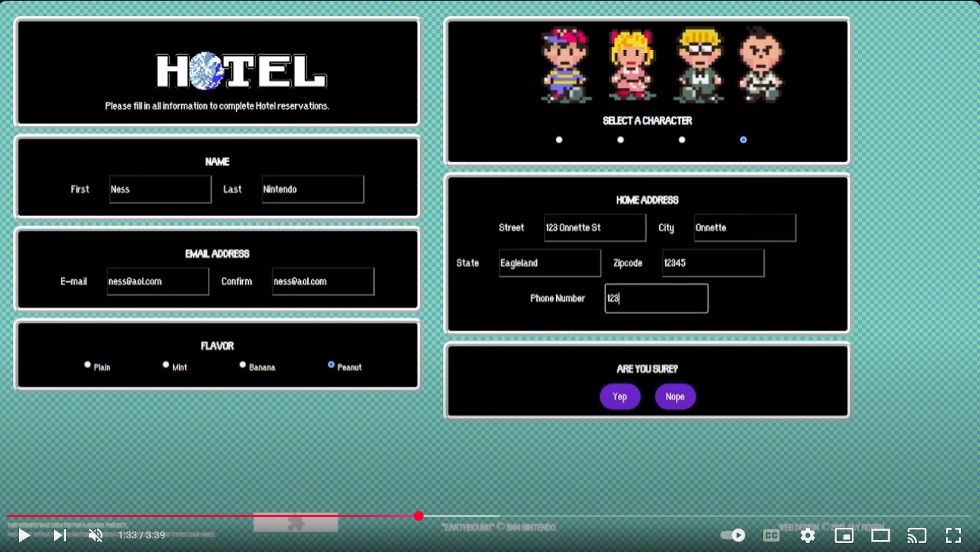Image resolution: width=980 pixels, height=552 pixels.
Task: Click the "EMAIL ADDRESS" heading
Action: [217, 254]
